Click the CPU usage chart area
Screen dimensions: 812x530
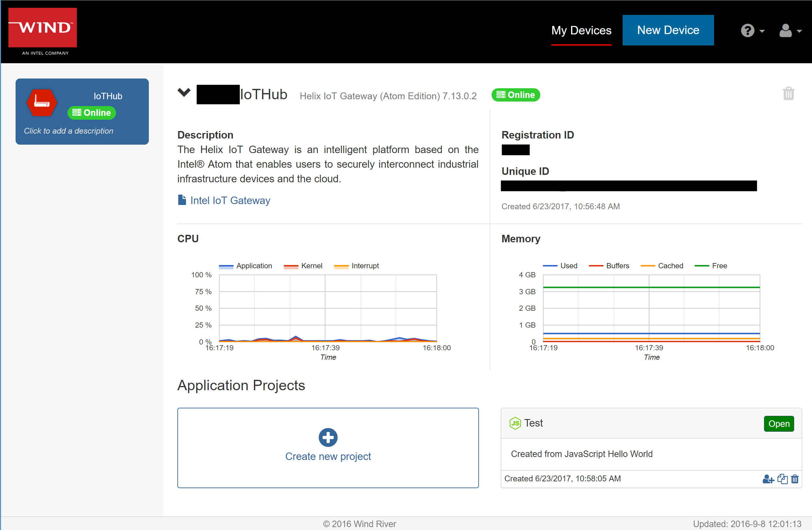click(x=328, y=308)
